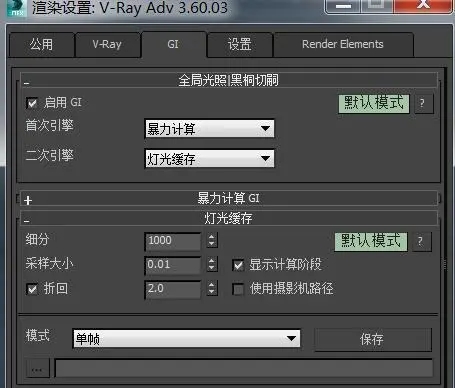This screenshot has height=388, width=455.
Task: Click the browse ellipsis button for file path
Action: 38,368
